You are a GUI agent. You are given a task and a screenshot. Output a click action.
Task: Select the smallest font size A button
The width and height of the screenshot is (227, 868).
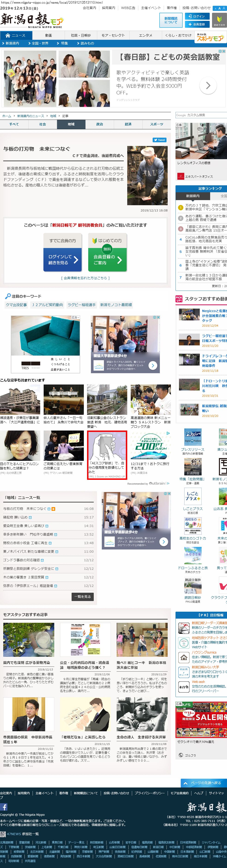click(215, 8)
